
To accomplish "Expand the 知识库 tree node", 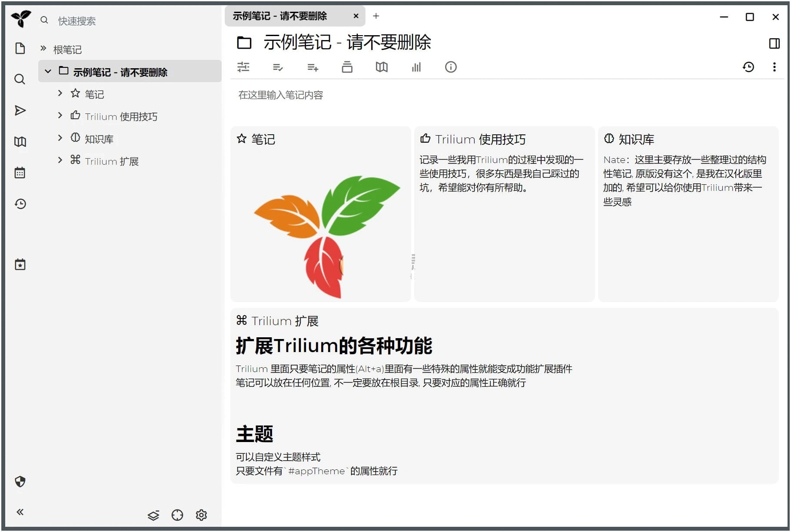I will coord(60,138).
